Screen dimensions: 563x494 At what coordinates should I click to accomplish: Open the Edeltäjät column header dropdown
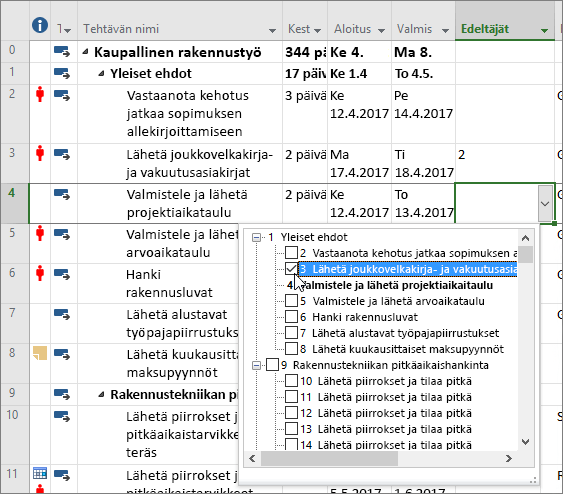(x=544, y=31)
